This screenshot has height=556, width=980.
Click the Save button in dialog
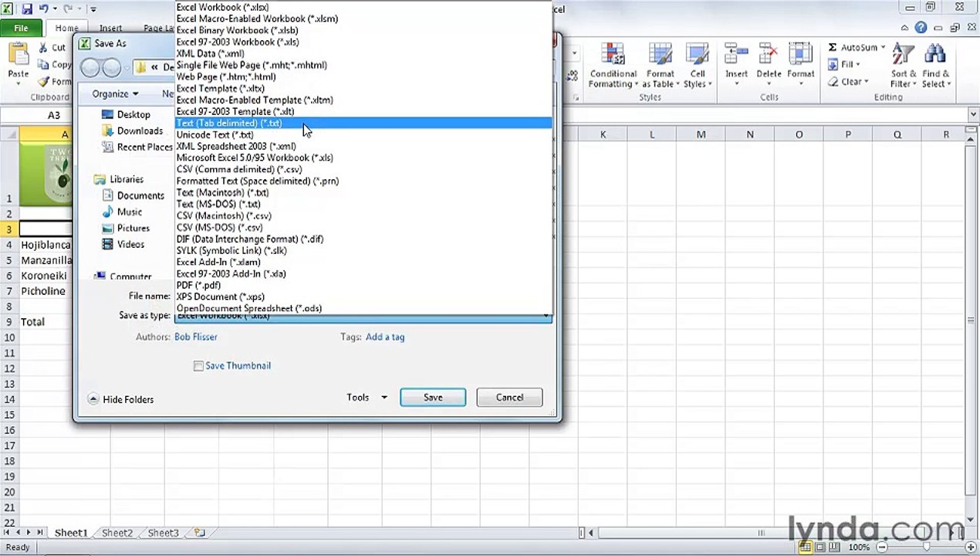(433, 397)
